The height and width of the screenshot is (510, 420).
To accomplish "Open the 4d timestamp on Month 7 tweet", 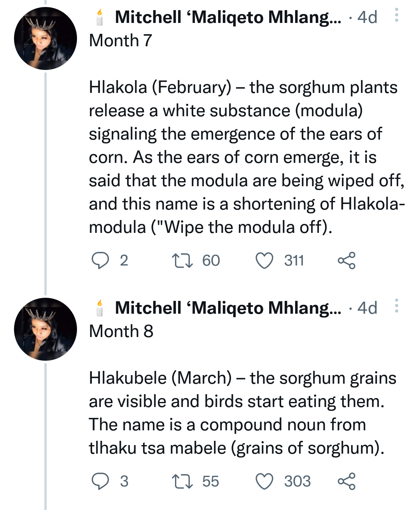I will click(x=367, y=17).
